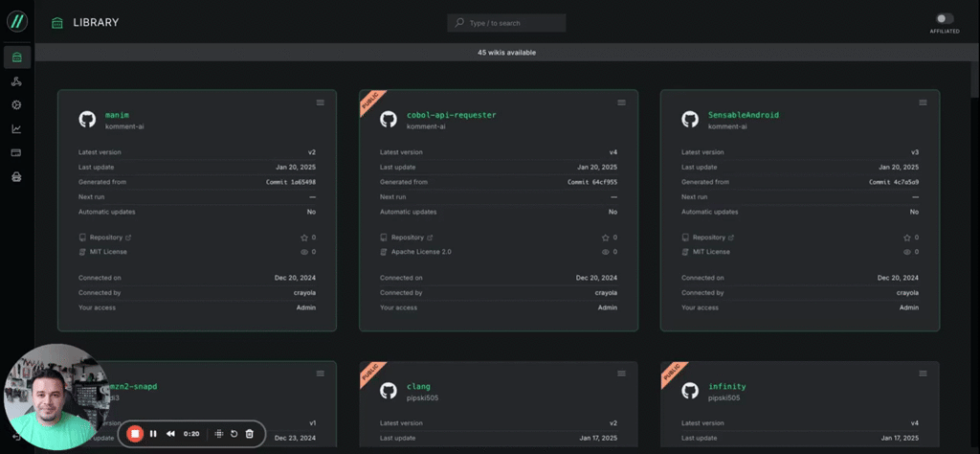Click 'pipski505' owner under clang
Image resolution: width=980 pixels, height=454 pixels.
pyautogui.click(x=422, y=397)
